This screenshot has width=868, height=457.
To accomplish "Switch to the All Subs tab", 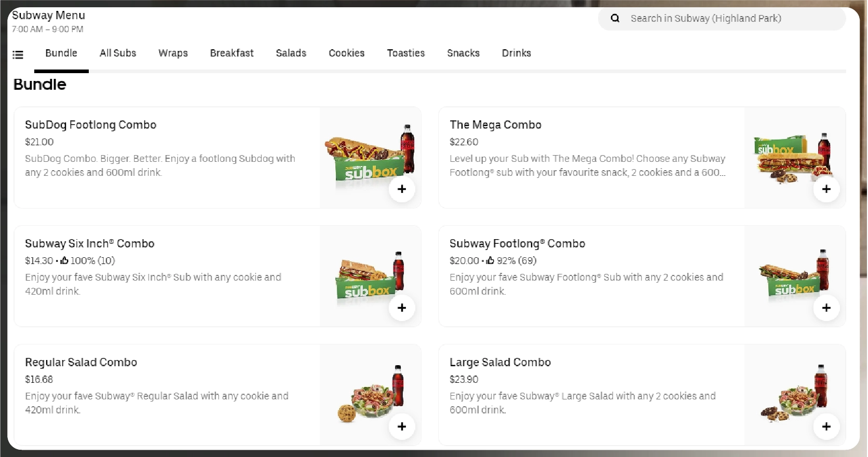I will pos(118,53).
